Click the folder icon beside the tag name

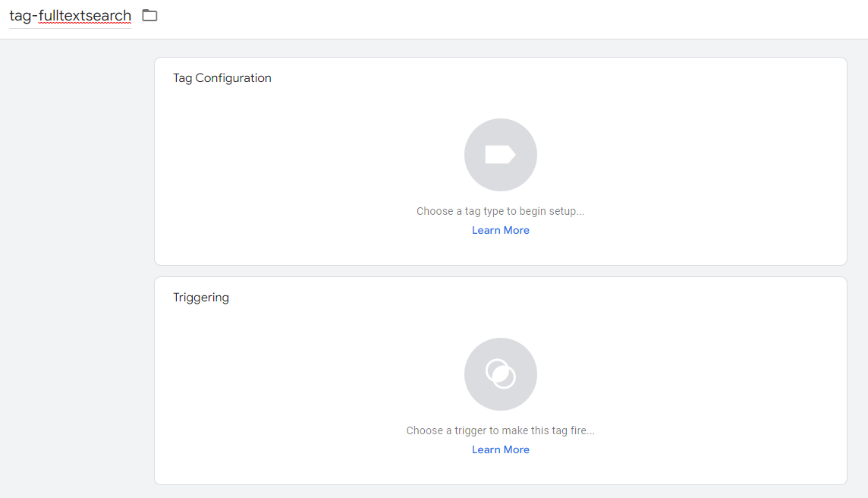[149, 15]
